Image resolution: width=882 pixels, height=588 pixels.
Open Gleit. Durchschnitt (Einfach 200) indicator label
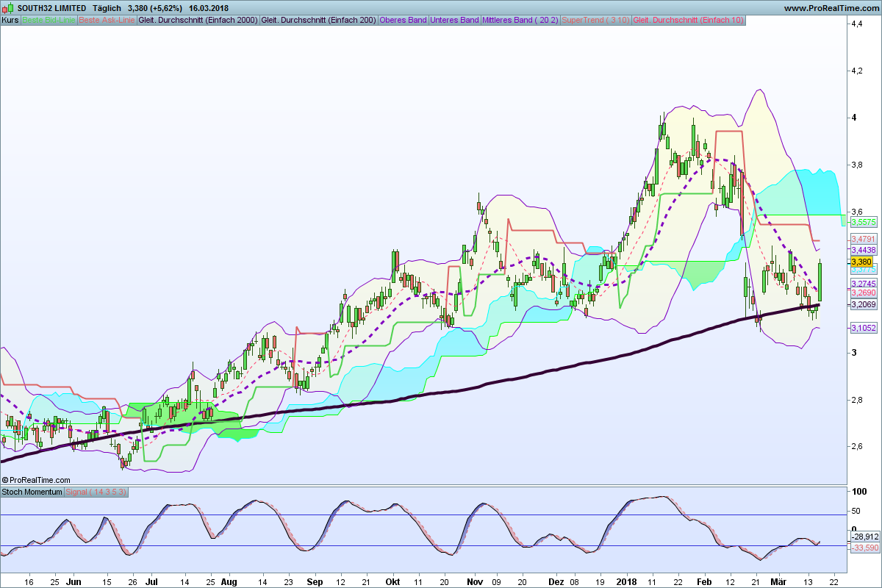click(319, 20)
